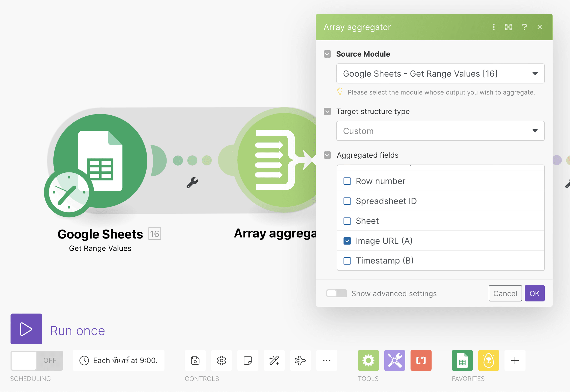Click the airplane icon in Controls
The height and width of the screenshot is (392, 570).
(300, 360)
